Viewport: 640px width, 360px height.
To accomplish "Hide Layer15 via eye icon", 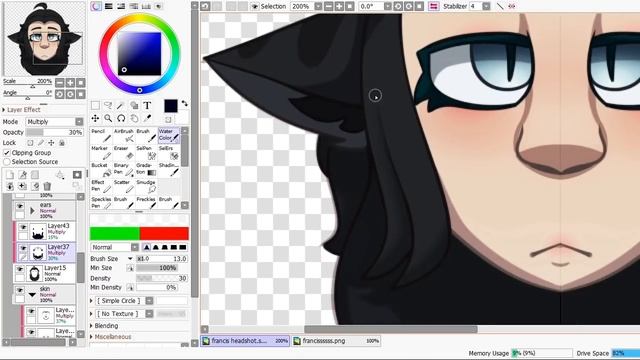I will pyautogui.click(x=20, y=269).
